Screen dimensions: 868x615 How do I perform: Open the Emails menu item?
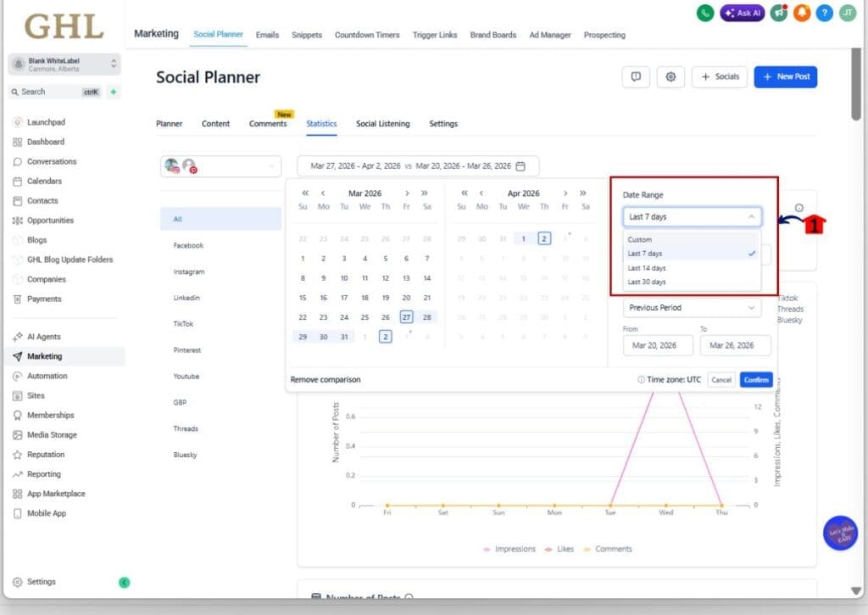coord(267,35)
